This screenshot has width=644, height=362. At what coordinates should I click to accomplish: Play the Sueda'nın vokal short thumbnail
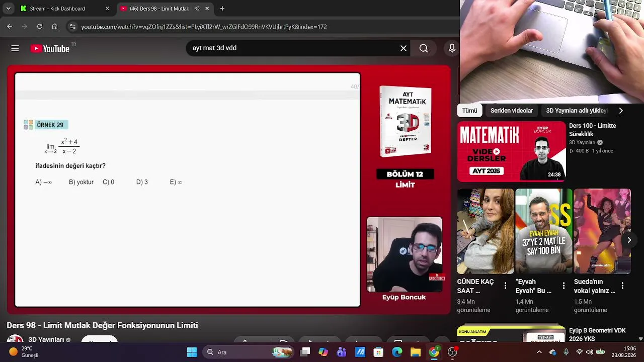tap(602, 231)
